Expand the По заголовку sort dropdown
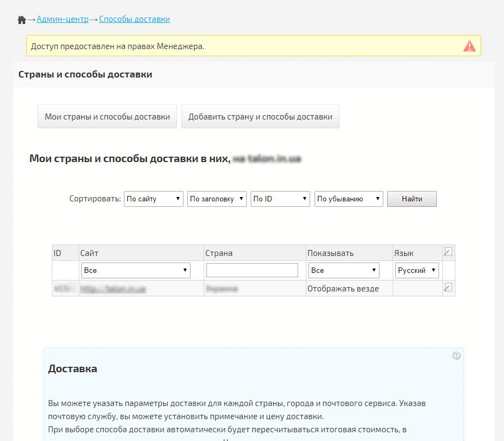Screen dimensions: 504x441 point(217,199)
